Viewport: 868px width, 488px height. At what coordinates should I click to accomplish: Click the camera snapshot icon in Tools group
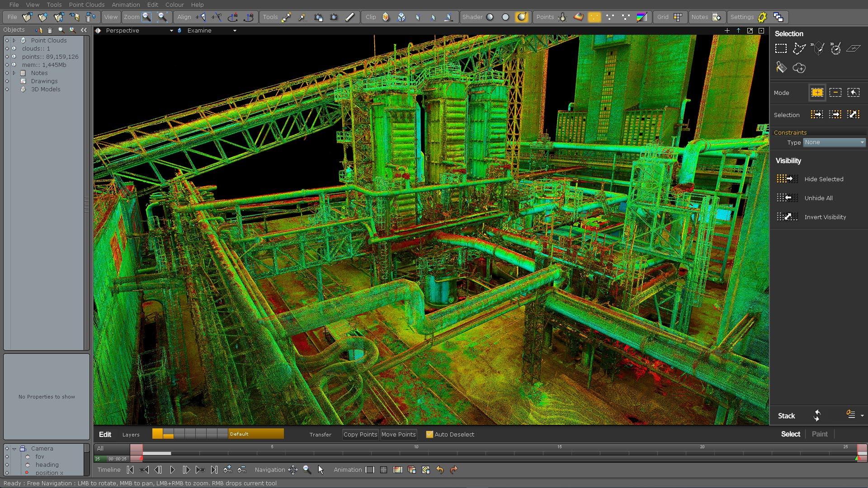(335, 17)
